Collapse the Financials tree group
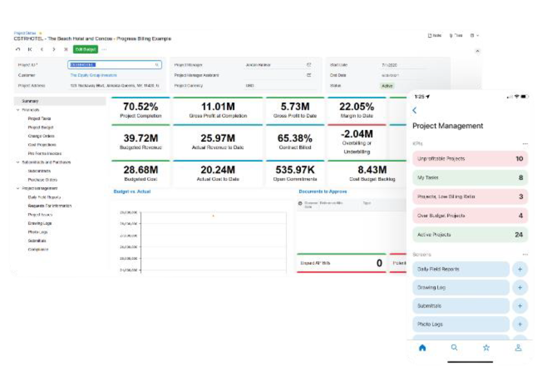 pos(18,110)
